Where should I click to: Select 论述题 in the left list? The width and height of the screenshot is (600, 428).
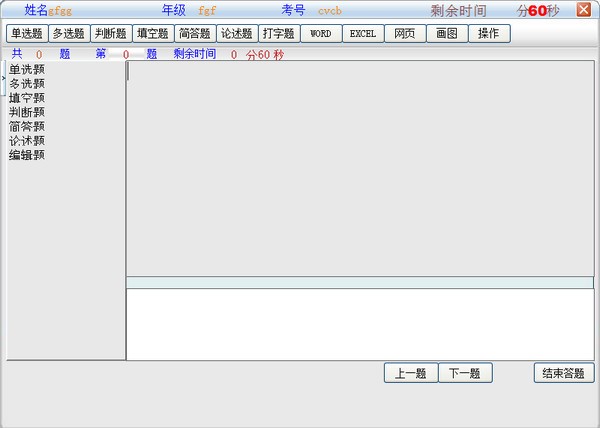coord(27,141)
